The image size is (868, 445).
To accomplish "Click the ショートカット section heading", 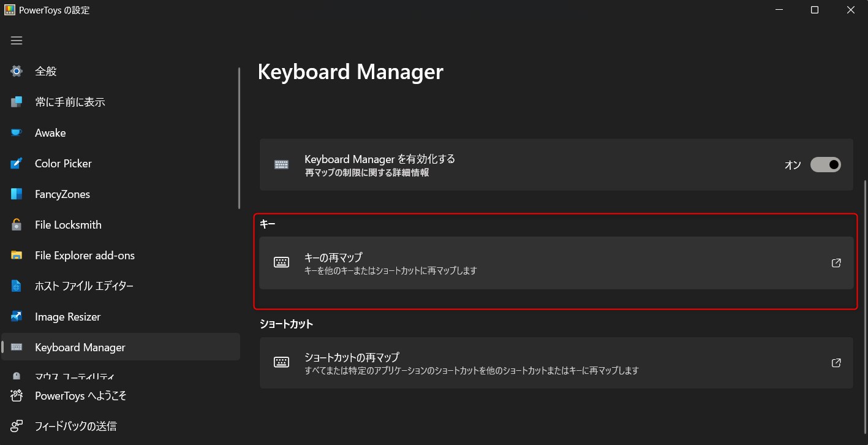I will [x=286, y=324].
